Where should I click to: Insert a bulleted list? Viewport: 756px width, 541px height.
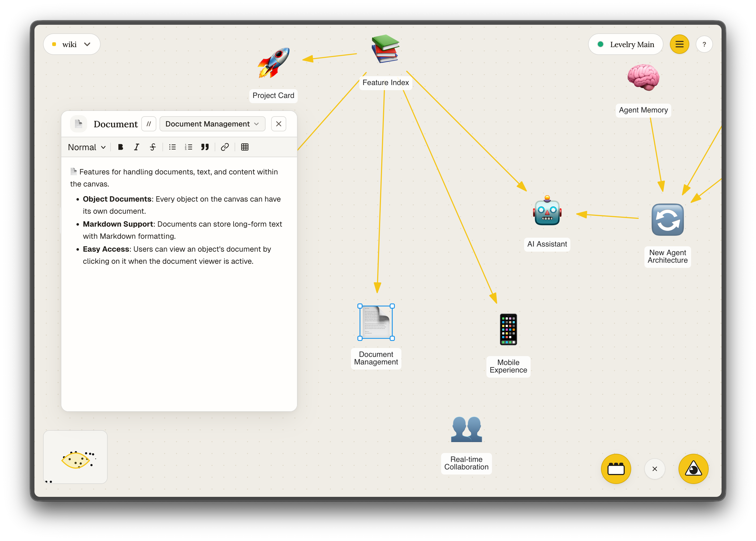pyautogui.click(x=172, y=147)
